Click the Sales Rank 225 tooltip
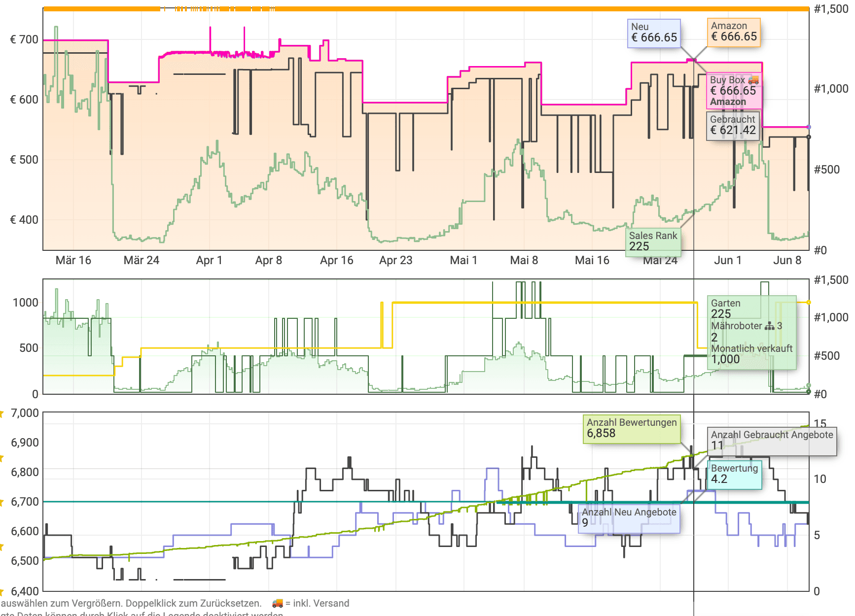 point(653,241)
